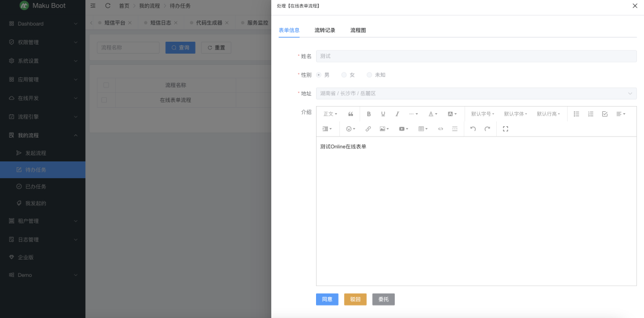
Task: Expand the 正文 heading style dropdown
Action: point(330,114)
